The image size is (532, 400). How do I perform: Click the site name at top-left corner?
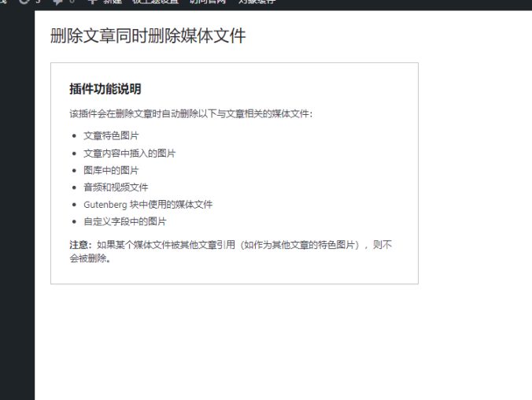click(3, 2)
